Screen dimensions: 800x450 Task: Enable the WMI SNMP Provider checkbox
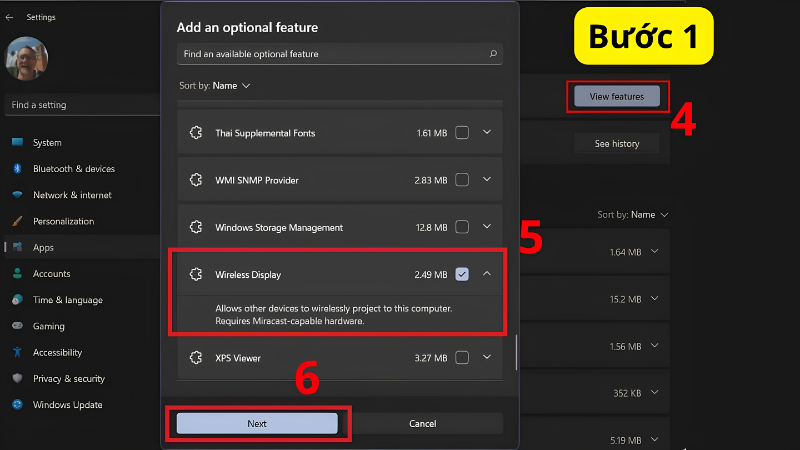pos(462,180)
